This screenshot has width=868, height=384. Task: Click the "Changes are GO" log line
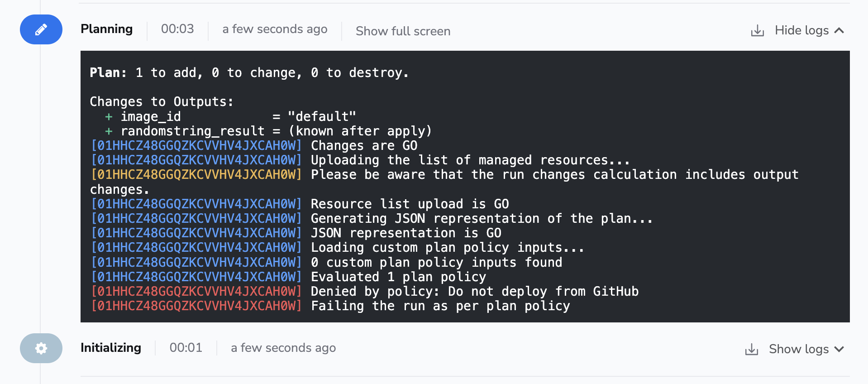pyautogui.click(x=364, y=146)
